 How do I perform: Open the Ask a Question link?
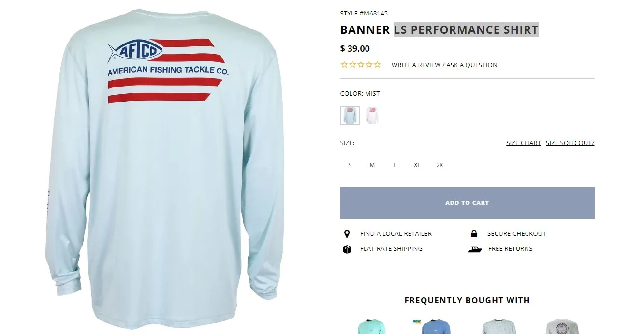472,65
